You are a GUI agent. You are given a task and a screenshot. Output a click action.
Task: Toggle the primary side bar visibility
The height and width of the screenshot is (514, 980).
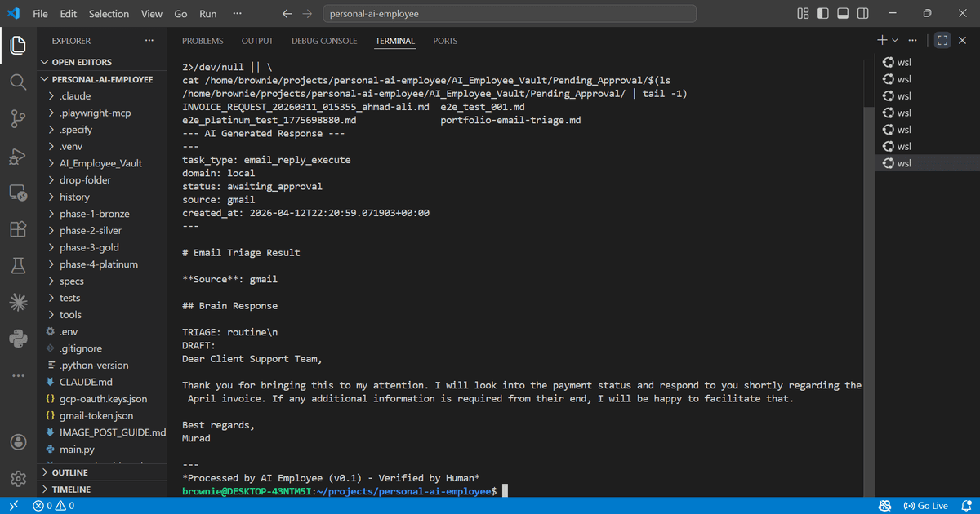pos(822,14)
